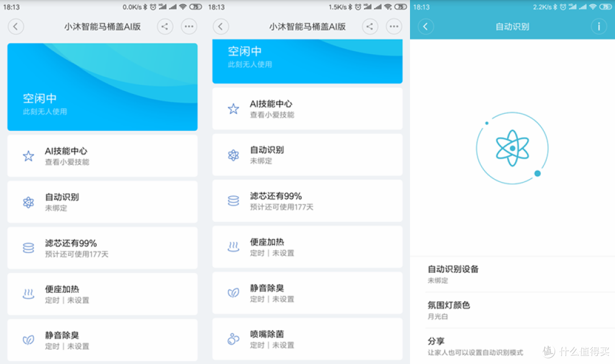Tap filter icon of 滤芯还有99% in middle screen

coord(233,201)
